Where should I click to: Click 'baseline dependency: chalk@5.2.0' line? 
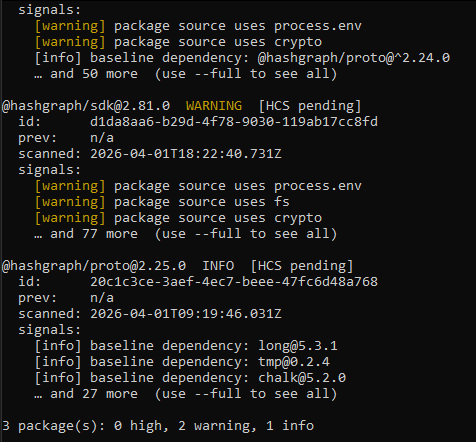point(190,378)
